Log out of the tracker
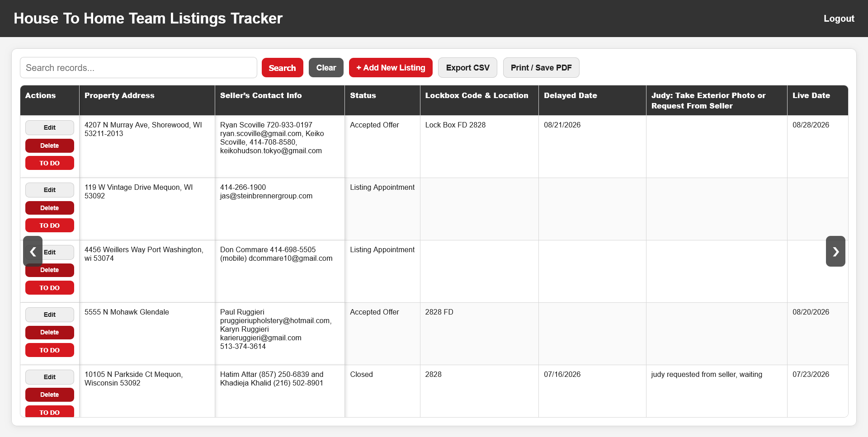The width and height of the screenshot is (868, 437). coord(839,19)
